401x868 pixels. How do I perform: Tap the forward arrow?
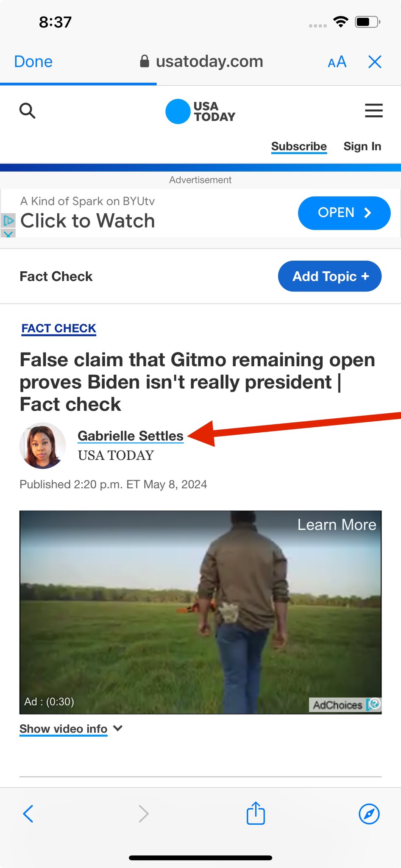pos(144,814)
